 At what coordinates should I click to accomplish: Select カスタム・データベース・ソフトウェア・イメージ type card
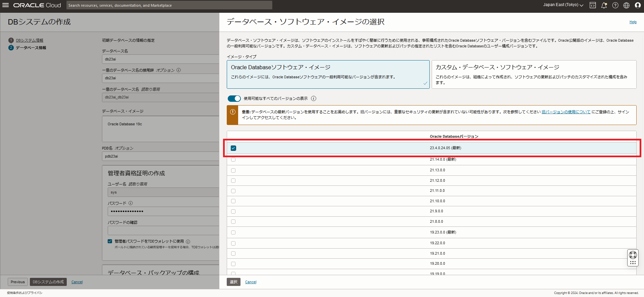point(534,74)
